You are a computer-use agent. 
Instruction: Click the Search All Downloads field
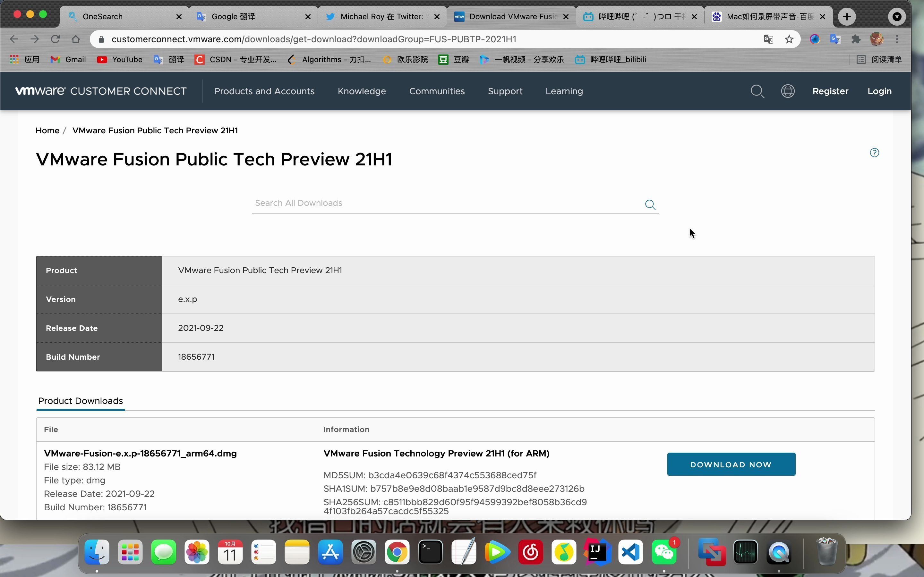coord(447,204)
